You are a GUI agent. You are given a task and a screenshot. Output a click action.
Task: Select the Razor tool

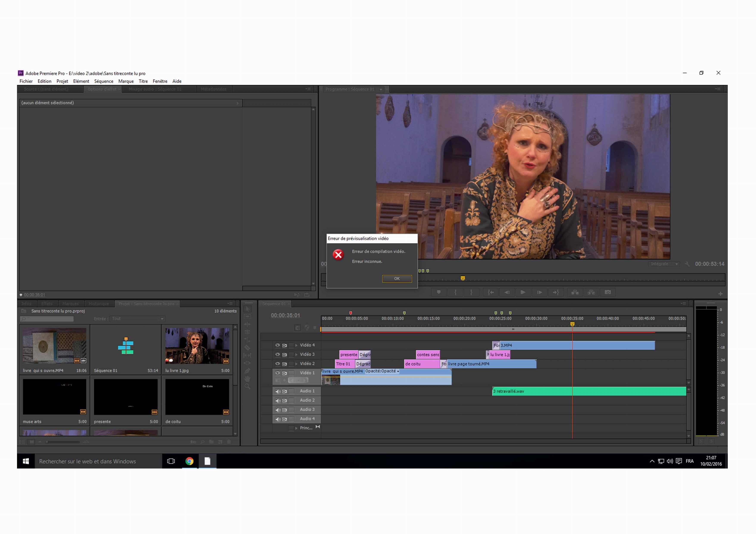click(x=248, y=348)
